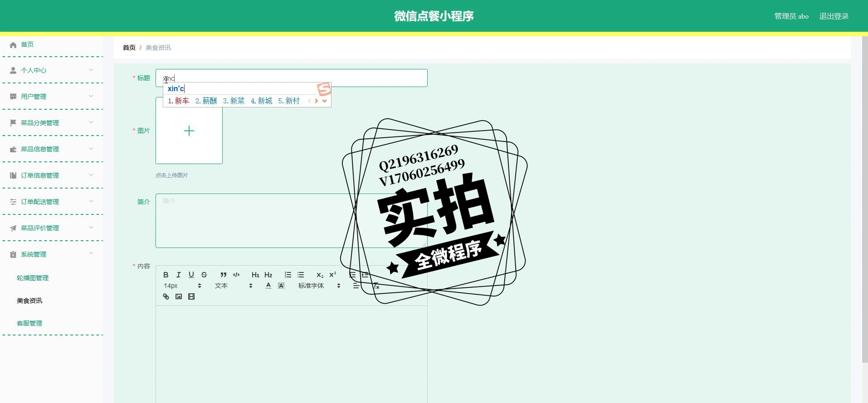Expand the 订单信息管理 menu
This screenshot has width=868, height=403.
pos(53,175)
